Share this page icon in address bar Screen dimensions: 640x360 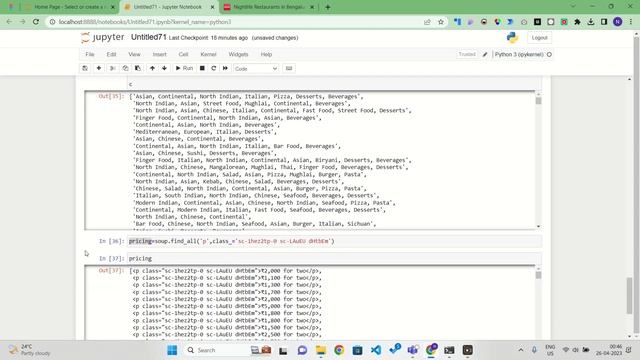(x=427, y=22)
